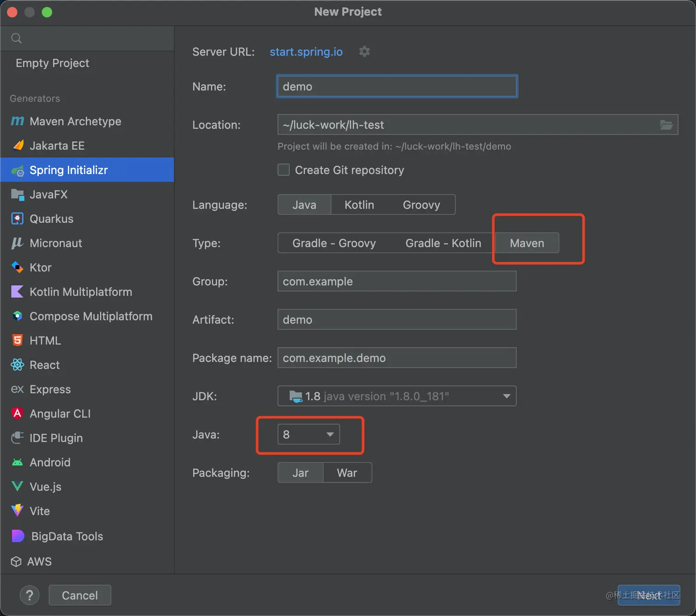696x616 pixels.
Task: Enable Create Git repository checkbox
Action: point(284,170)
